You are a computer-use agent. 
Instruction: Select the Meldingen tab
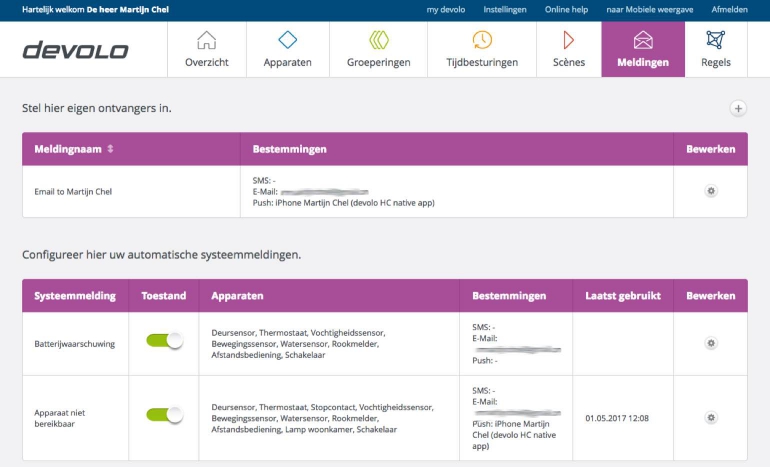coord(642,50)
